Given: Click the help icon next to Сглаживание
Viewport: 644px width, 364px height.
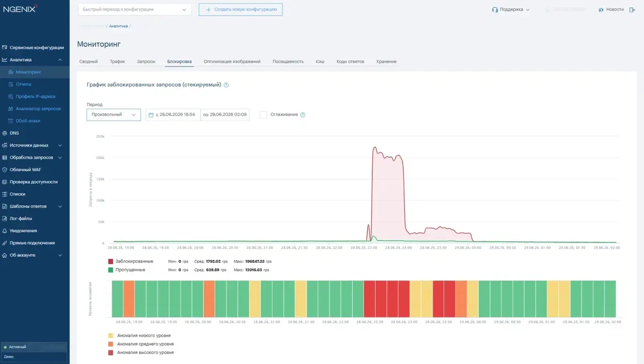Looking at the screenshot, I should point(303,115).
